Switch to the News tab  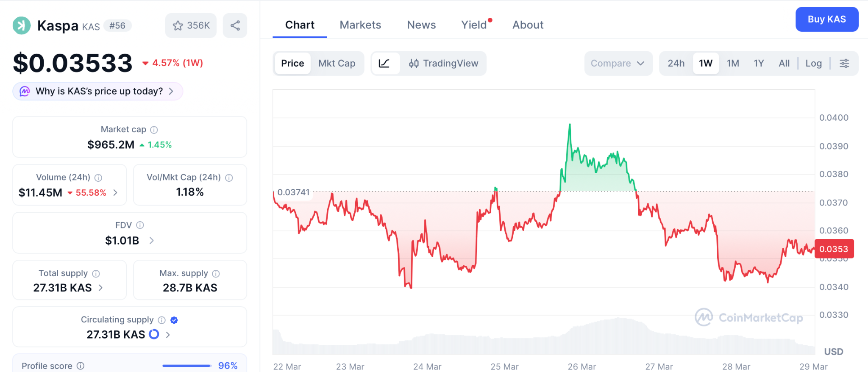coord(421,25)
